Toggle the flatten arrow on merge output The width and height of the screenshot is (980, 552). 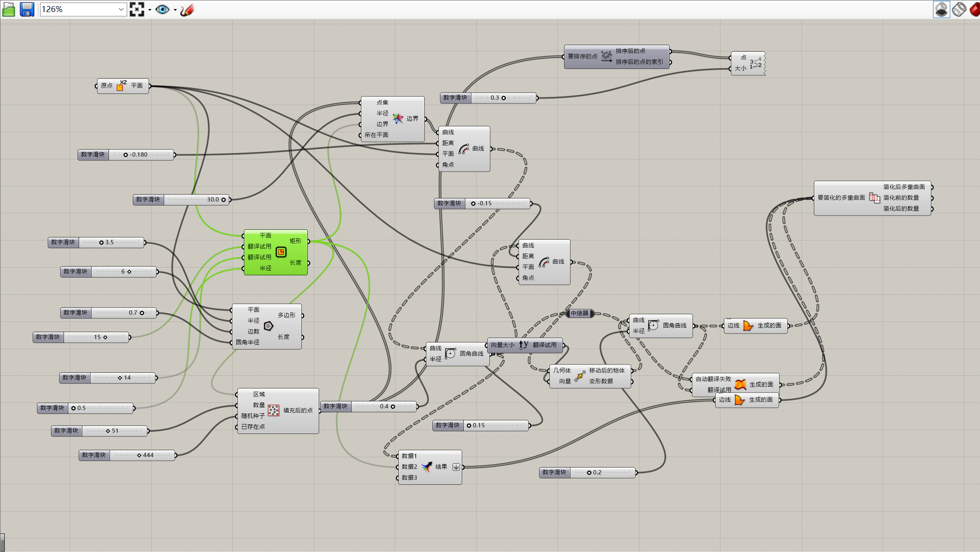[456, 467]
